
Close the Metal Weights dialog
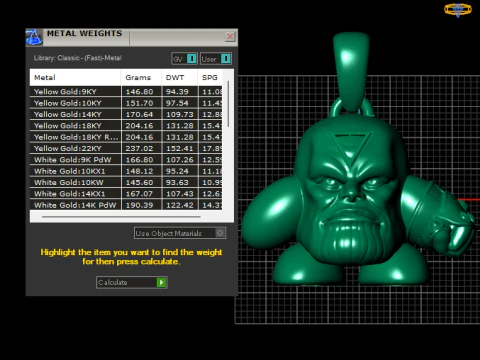(230, 37)
